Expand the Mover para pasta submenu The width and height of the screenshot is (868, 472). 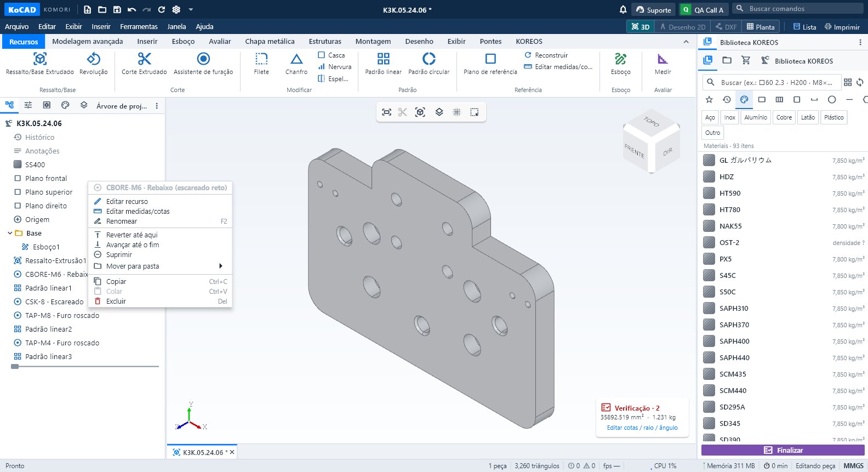click(160, 266)
